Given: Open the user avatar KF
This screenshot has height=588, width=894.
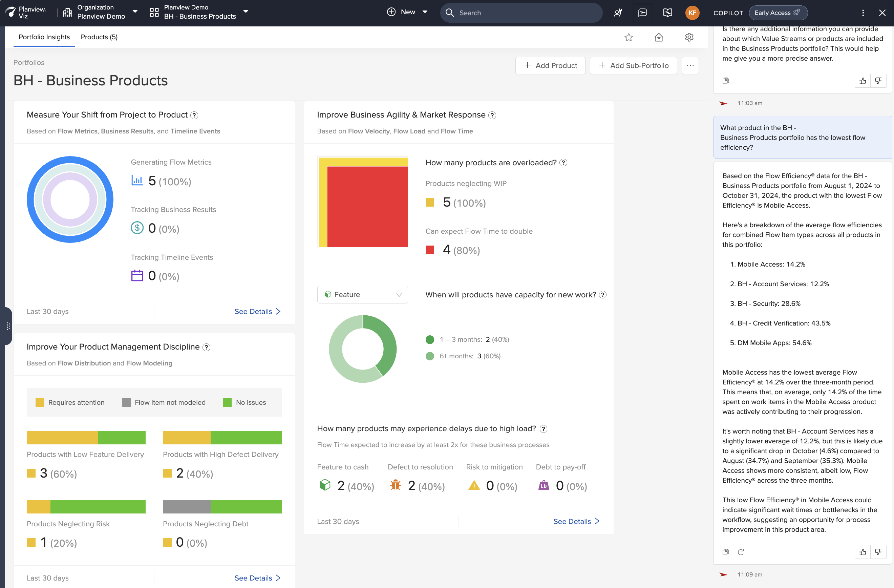Looking at the screenshot, I should click(x=692, y=13).
